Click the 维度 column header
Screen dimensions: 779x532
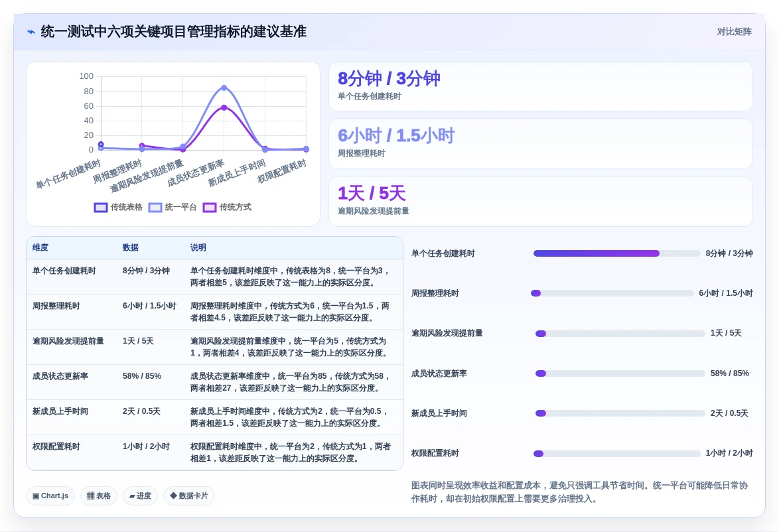coord(40,247)
